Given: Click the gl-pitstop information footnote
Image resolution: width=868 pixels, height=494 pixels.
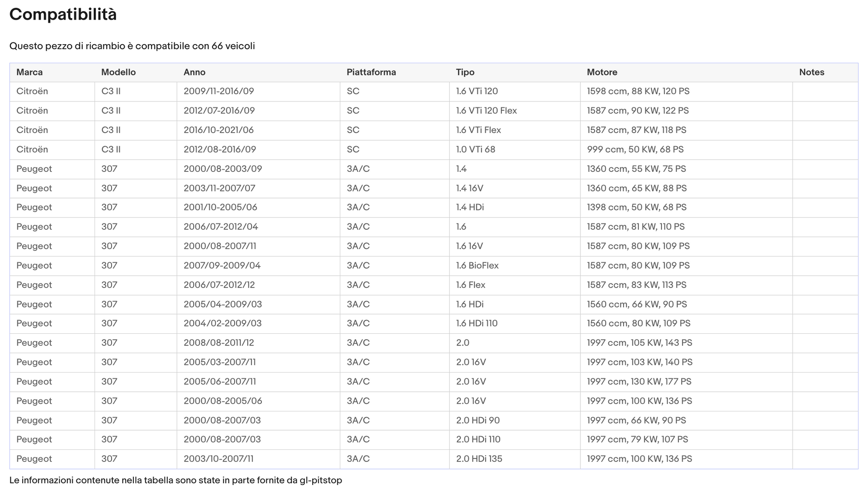Looking at the screenshot, I should click(176, 481).
